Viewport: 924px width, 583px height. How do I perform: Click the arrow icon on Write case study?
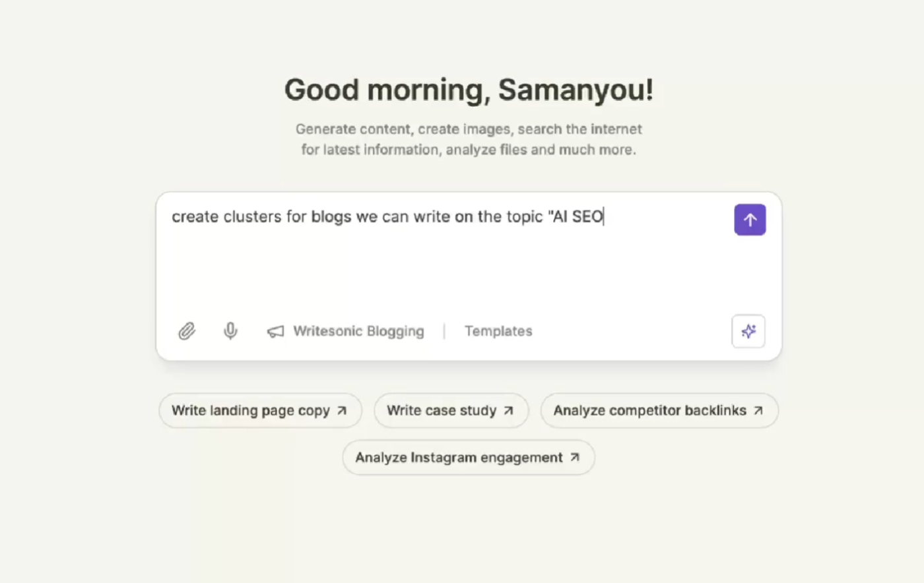click(x=508, y=410)
